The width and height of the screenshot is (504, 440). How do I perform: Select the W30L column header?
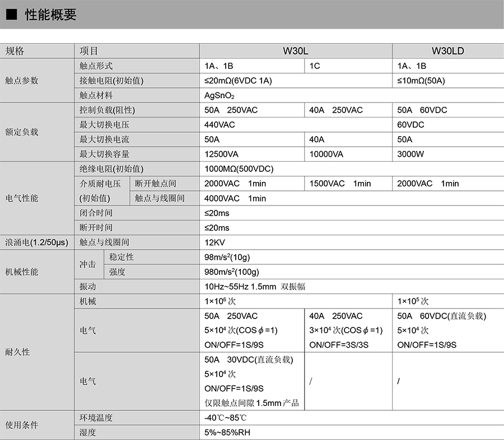click(295, 51)
